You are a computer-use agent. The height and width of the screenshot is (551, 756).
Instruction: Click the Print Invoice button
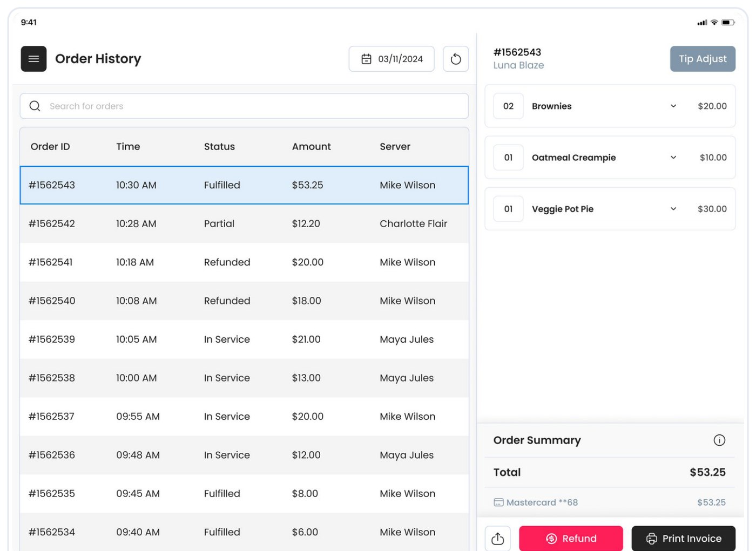coord(684,538)
